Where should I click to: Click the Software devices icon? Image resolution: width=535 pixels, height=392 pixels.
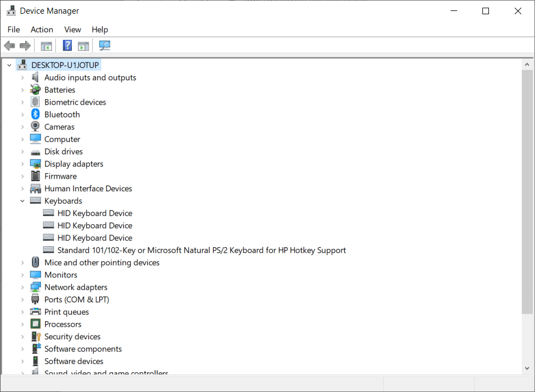click(35, 361)
